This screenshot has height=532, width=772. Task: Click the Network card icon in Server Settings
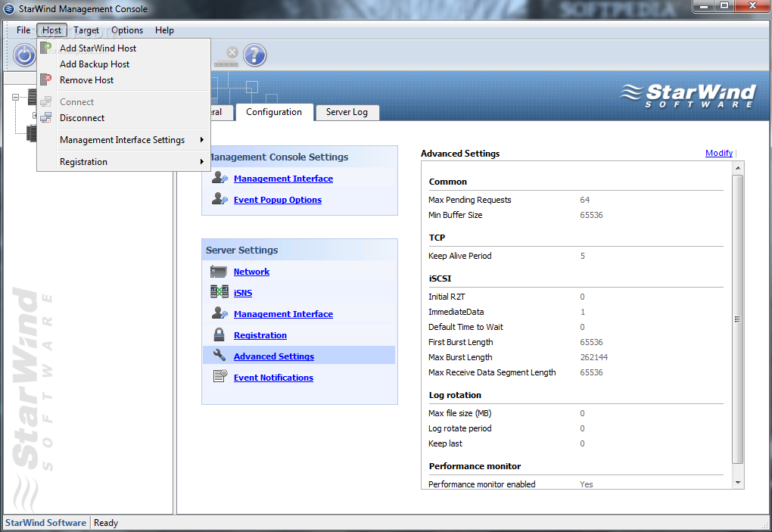point(219,271)
